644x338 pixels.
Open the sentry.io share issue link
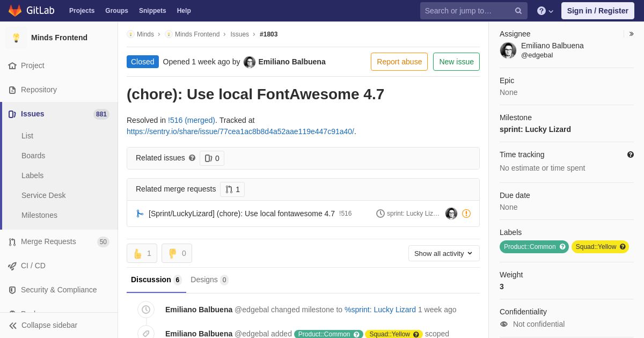click(240, 131)
